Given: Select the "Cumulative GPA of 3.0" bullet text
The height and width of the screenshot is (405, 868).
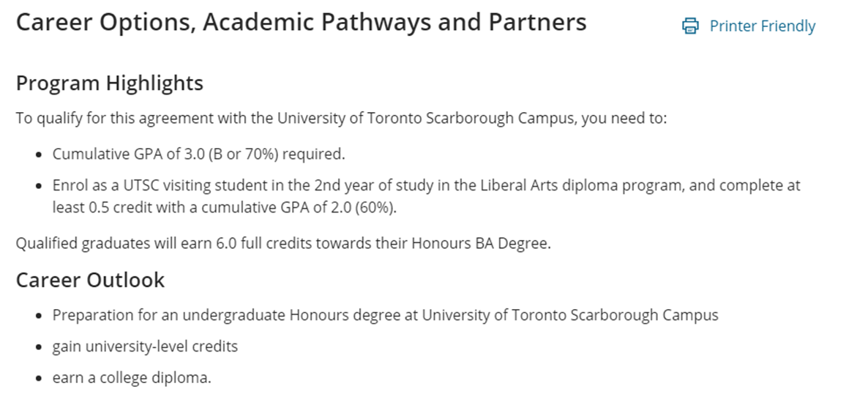Looking at the screenshot, I should pos(198,155).
